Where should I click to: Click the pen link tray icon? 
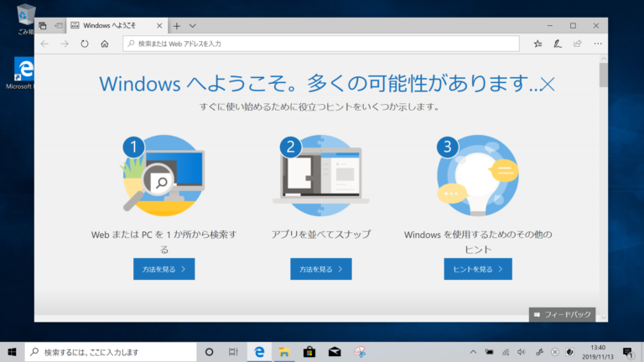pos(539,352)
